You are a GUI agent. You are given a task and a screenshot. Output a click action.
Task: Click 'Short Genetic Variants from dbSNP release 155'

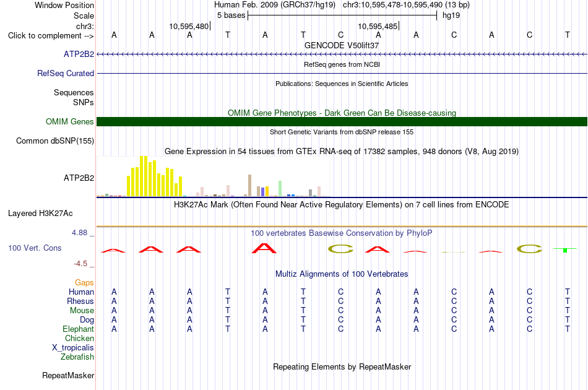342,132
